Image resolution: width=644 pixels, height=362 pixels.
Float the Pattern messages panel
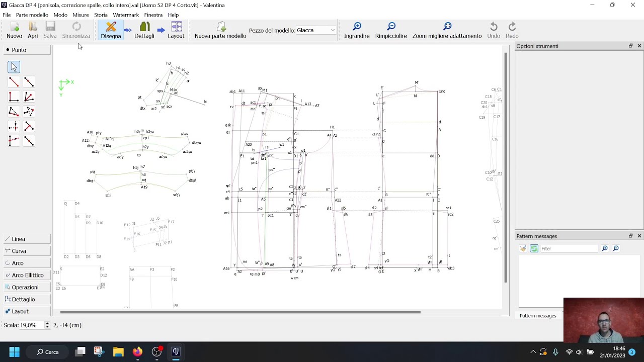pyautogui.click(x=630, y=236)
